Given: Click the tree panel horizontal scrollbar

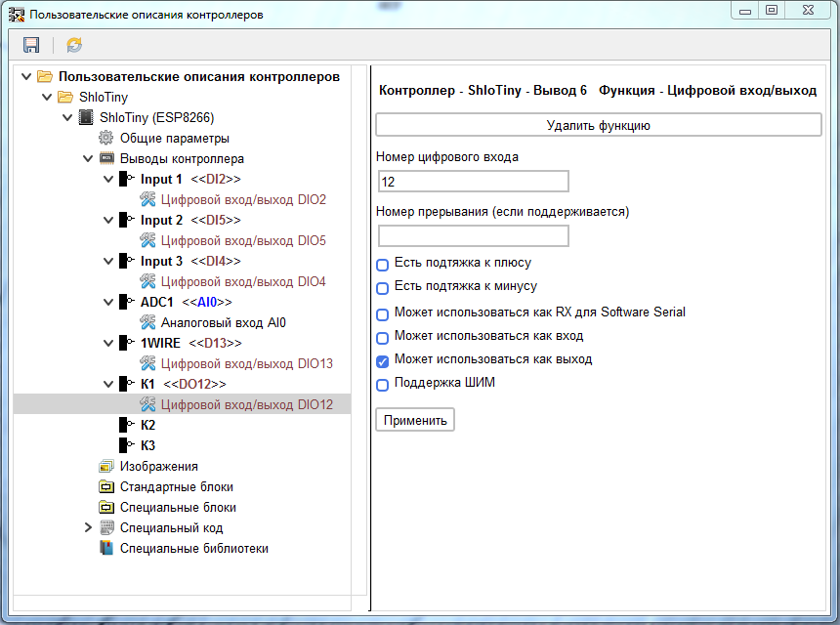Looking at the screenshot, I should (182, 604).
